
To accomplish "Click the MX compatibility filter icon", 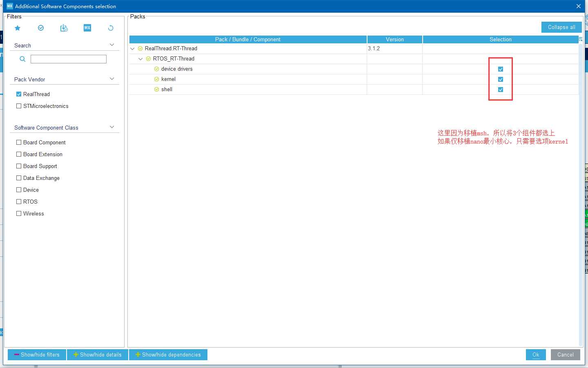I will [x=87, y=28].
